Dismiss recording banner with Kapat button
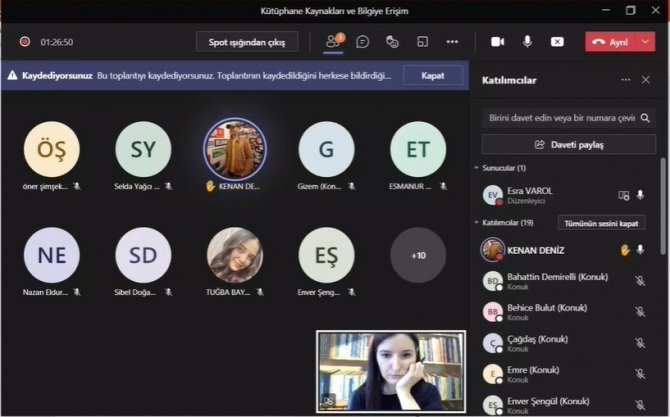Viewport: 670px width, 417px height. click(433, 75)
